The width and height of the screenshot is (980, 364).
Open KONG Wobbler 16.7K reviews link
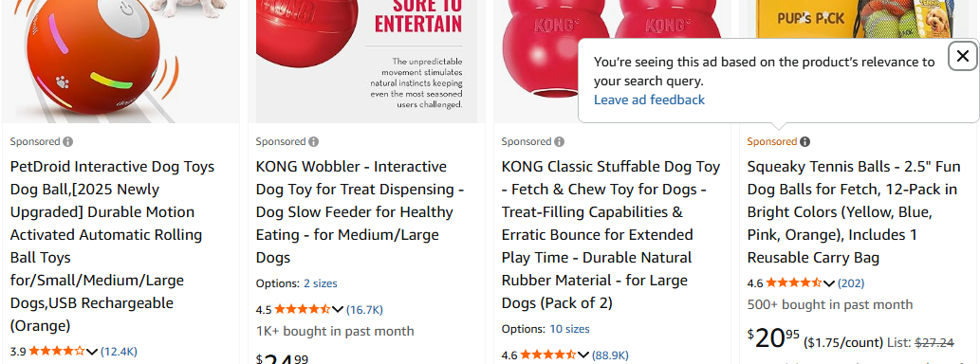tap(364, 310)
